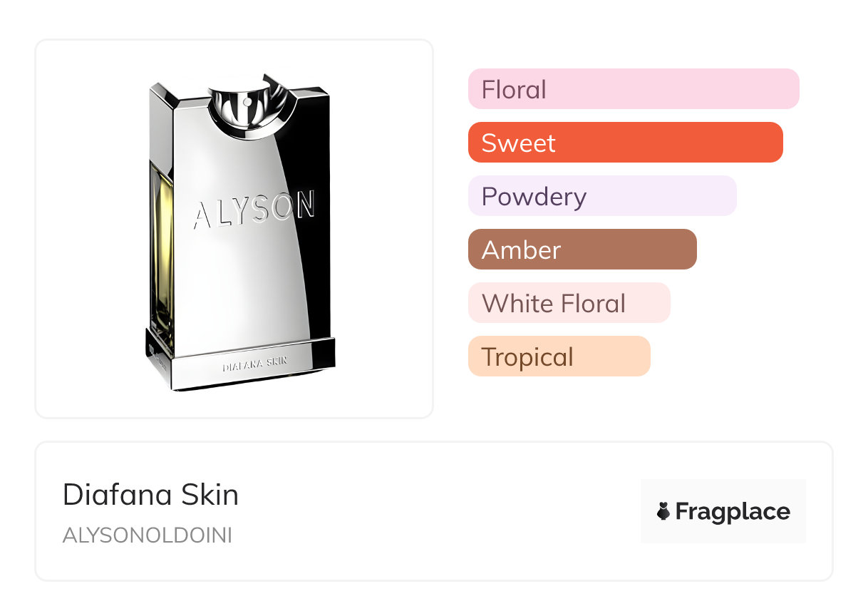Click empty space in the fragrance info card
The width and height of the screenshot is (868, 616).
(442, 512)
